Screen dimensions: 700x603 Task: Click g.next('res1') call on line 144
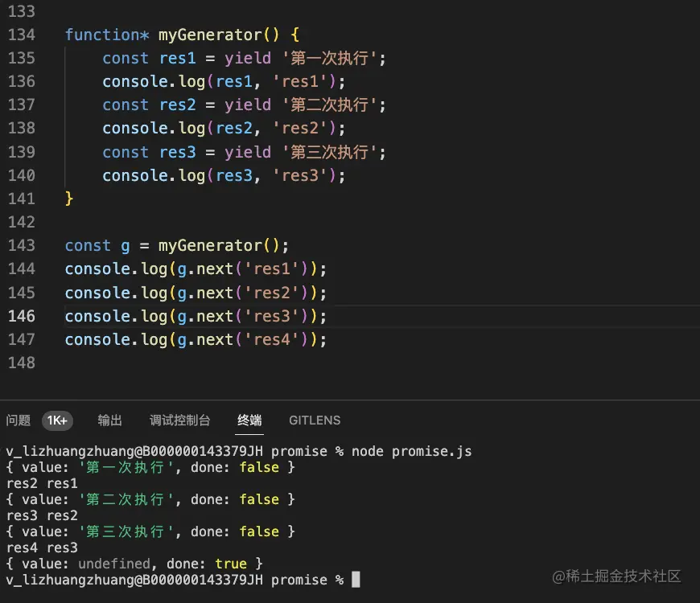tap(243, 269)
